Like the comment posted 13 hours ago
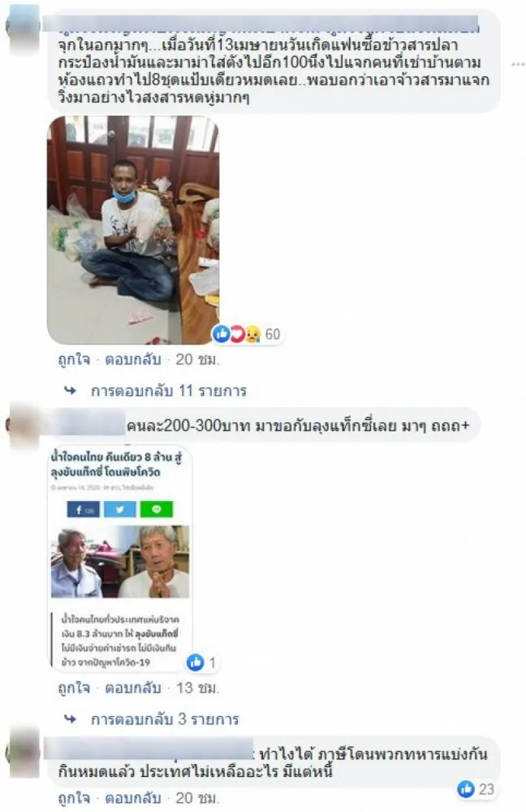This screenshot has width=526, height=812. (x=74, y=689)
